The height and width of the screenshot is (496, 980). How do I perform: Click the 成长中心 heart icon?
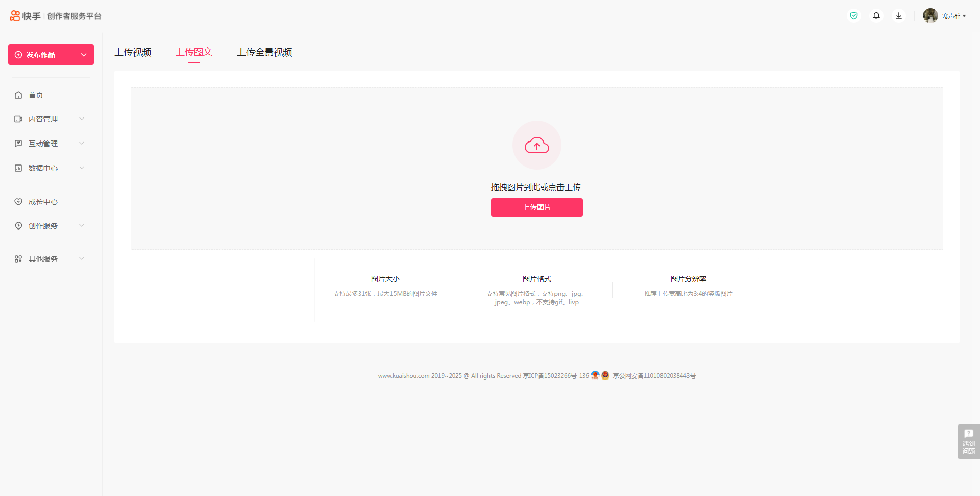point(18,202)
